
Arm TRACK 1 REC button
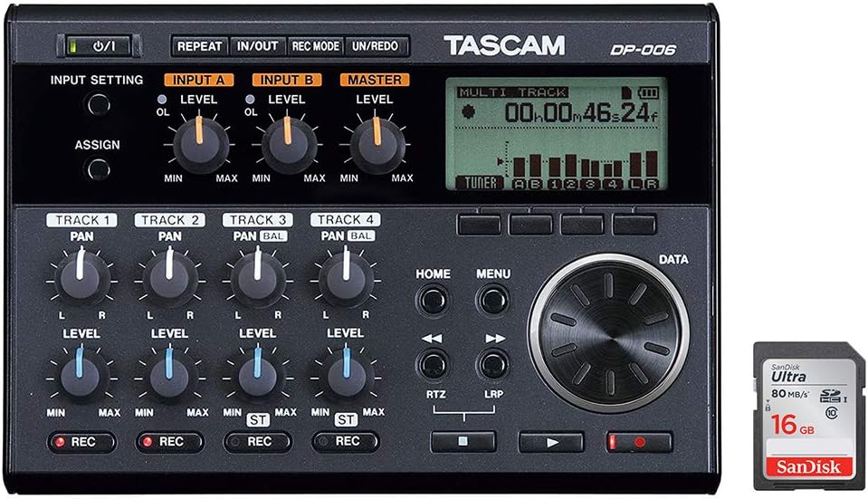point(81,442)
